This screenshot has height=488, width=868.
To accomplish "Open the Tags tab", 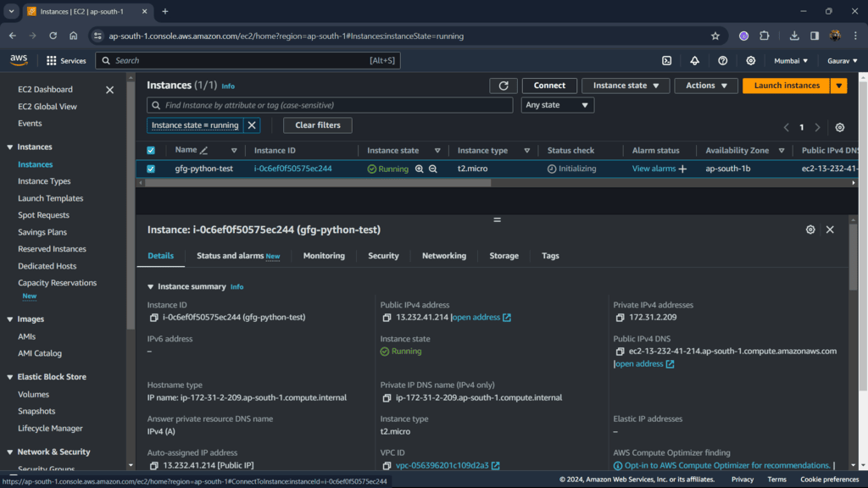I will [550, 256].
